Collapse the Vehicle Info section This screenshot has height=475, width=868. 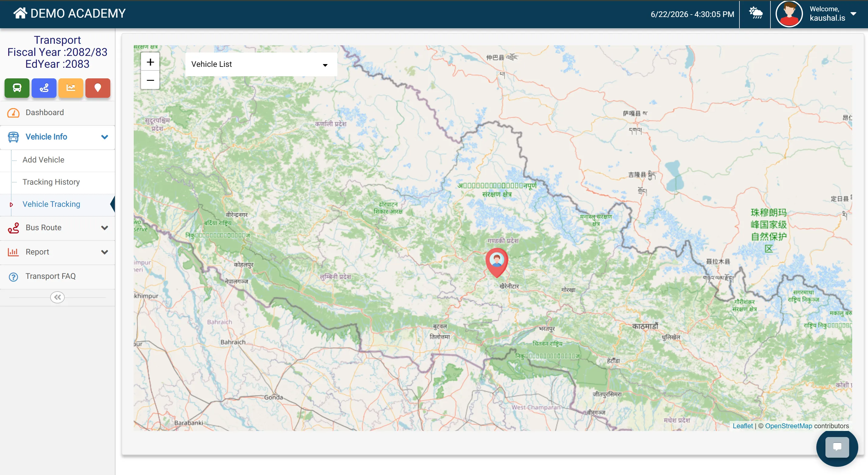pos(105,137)
